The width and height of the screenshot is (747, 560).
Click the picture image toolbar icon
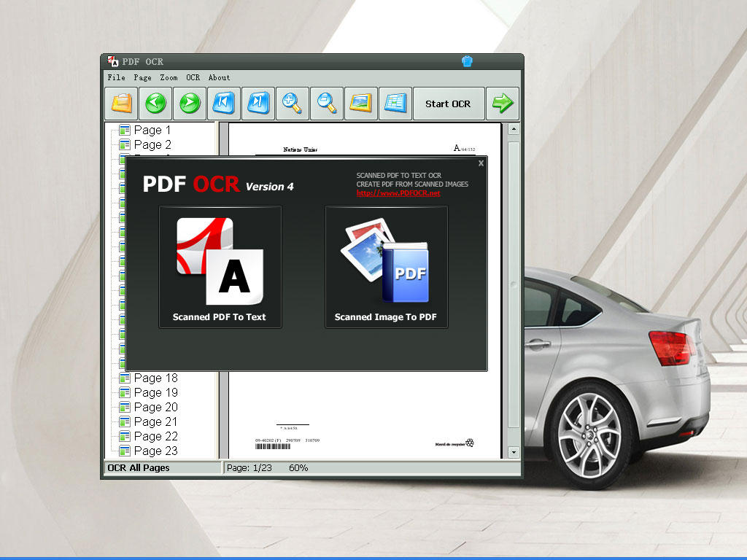point(361,104)
